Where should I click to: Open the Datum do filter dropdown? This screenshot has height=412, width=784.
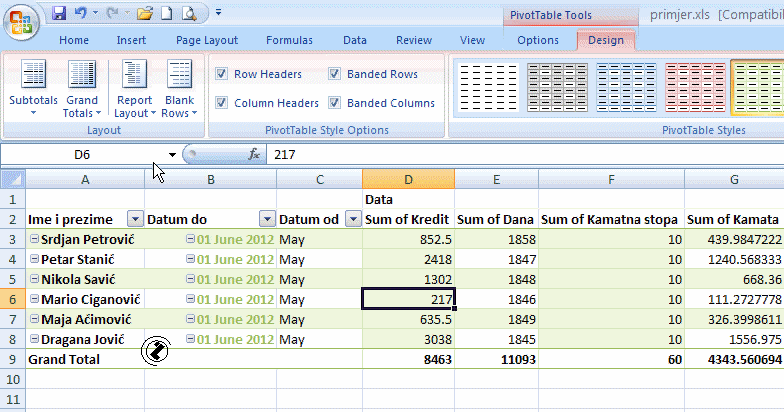coord(266,219)
